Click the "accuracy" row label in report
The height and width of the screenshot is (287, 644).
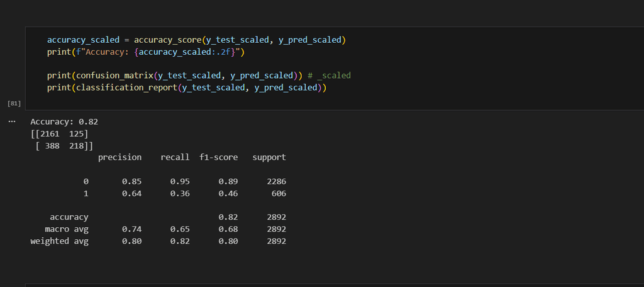pos(69,217)
